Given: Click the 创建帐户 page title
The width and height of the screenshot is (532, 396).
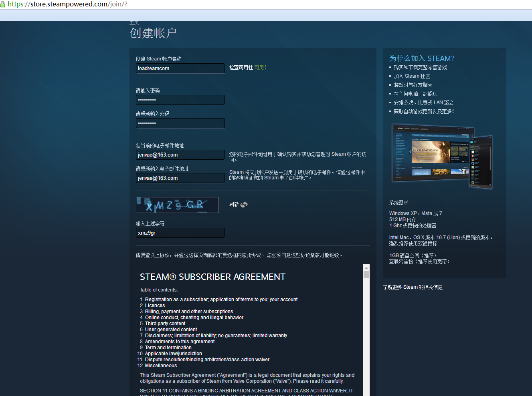Looking at the screenshot, I should tap(153, 33).
